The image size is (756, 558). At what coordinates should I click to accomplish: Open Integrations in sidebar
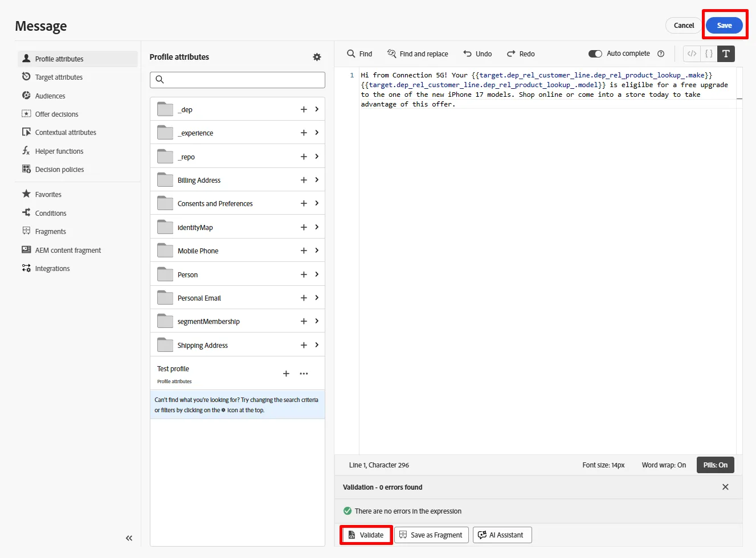pyautogui.click(x=77, y=268)
